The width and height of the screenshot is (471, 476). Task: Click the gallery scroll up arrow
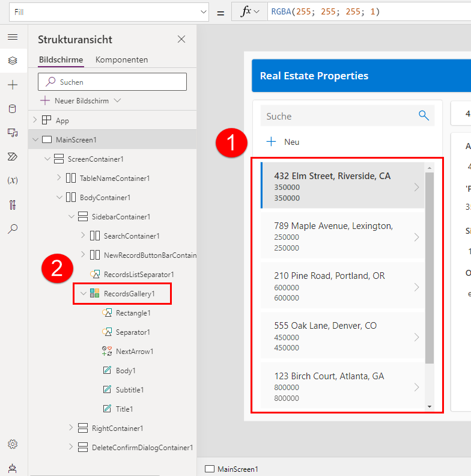point(430,168)
